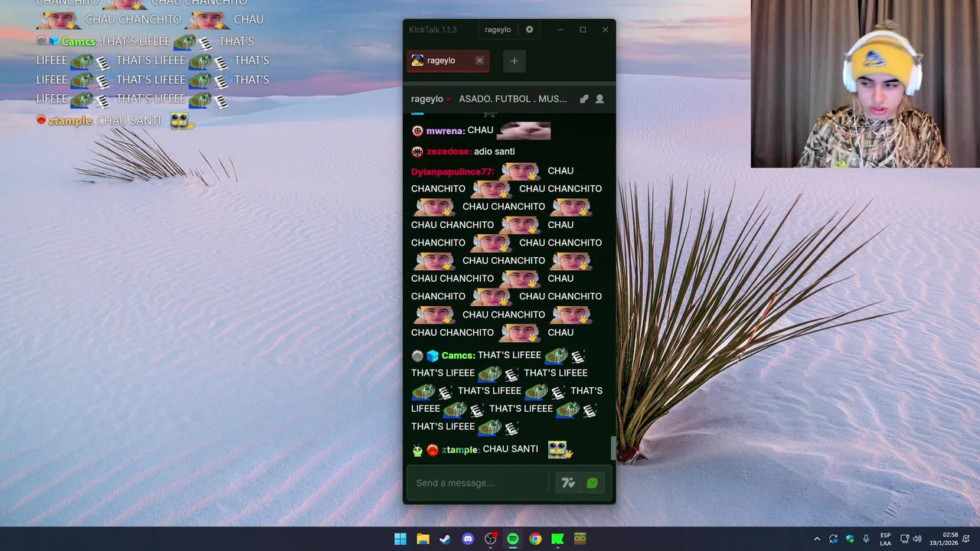Open chatters user icon in chat header

599,99
